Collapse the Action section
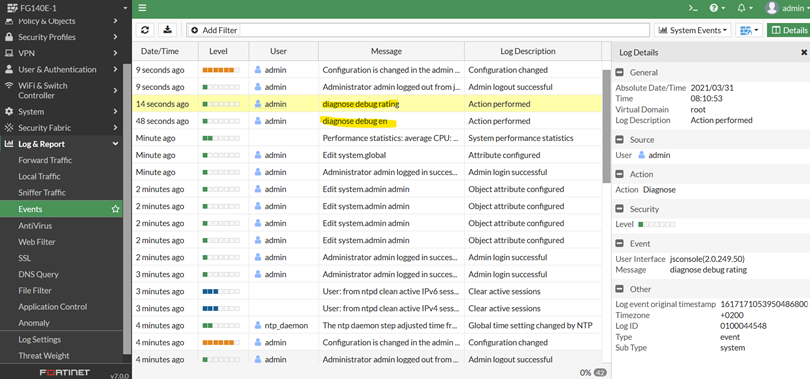 pyautogui.click(x=619, y=174)
